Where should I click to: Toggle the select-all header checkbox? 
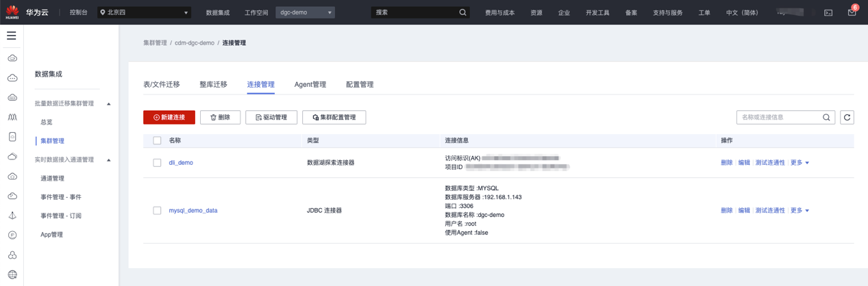[x=157, y=140]
